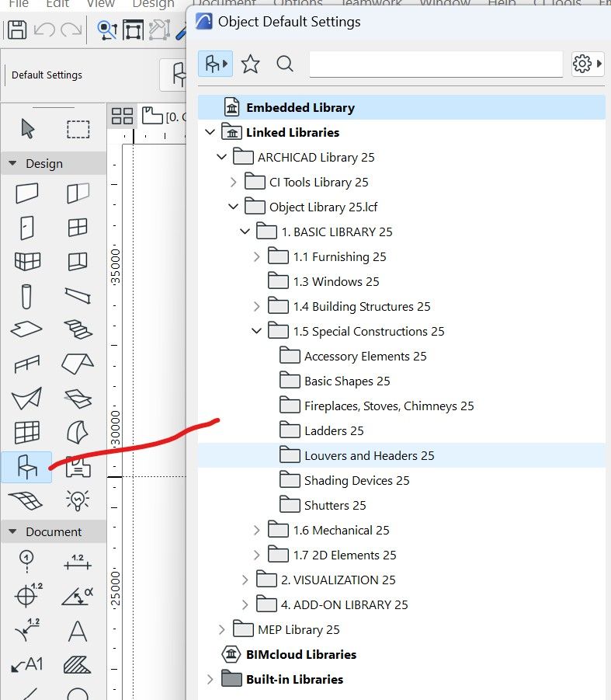Select the Lamp tool
The width and height of the screenshot is (611, 700).
pos(78,500)
